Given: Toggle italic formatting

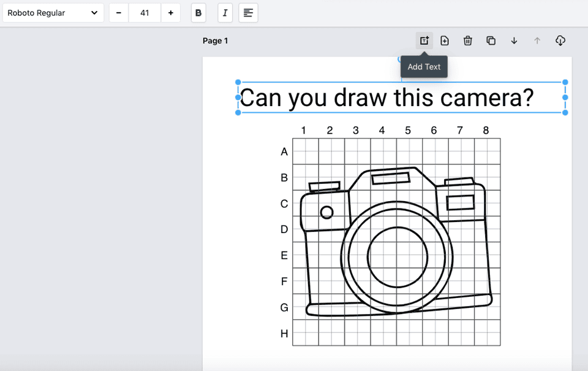Looking at the screenshot, I should (225, 13).
